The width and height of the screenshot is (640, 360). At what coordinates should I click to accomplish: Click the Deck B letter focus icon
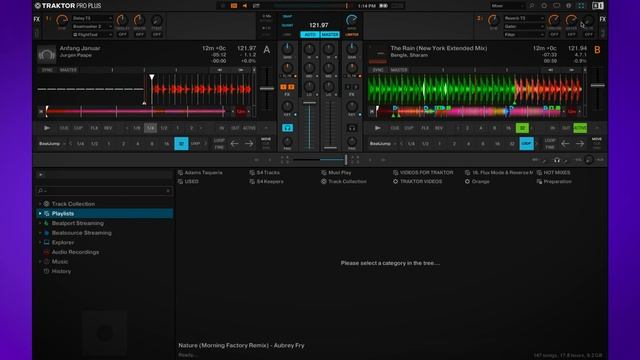[597, 50]
